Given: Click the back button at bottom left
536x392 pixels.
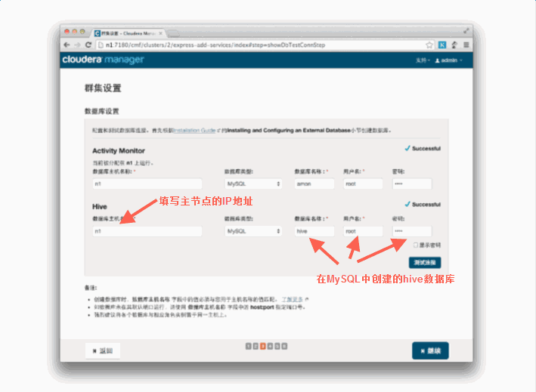Looking at the screenshot, I should [x=103, y=350].
